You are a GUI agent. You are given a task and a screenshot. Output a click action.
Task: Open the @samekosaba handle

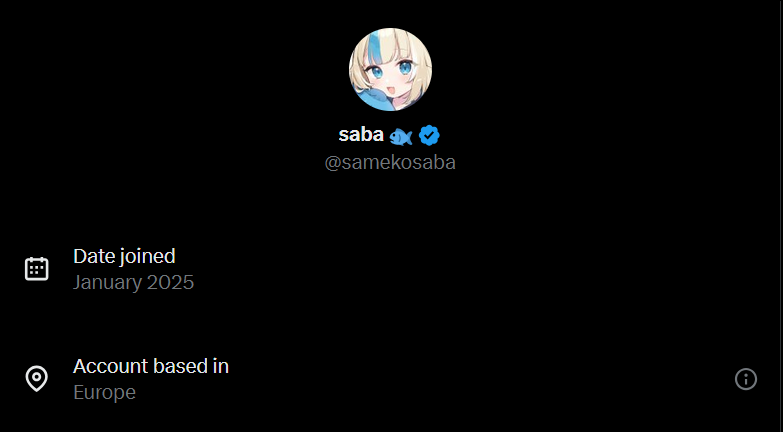tap(390, 163)
